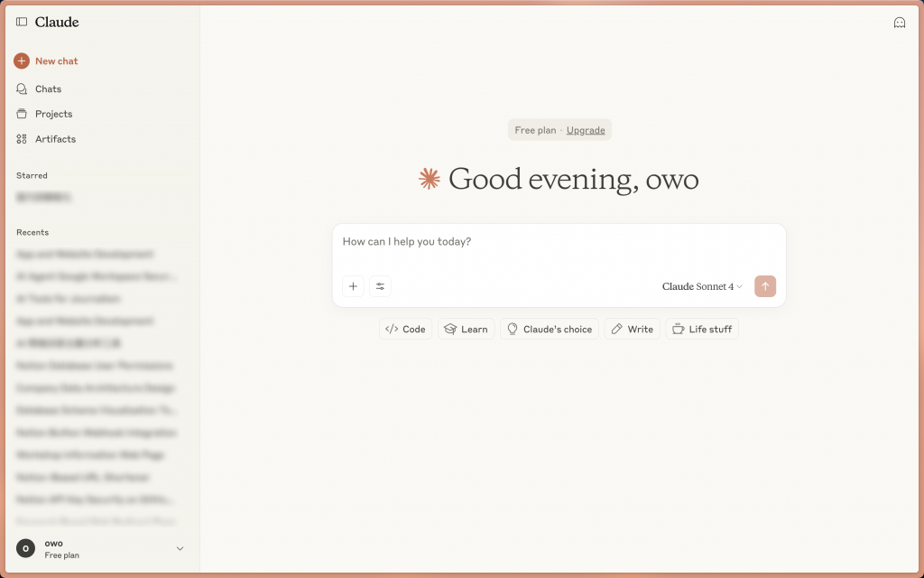Click the send message arrow button
Image resolution: width=924 pixels, height=578 pixels.
[765, 286]
